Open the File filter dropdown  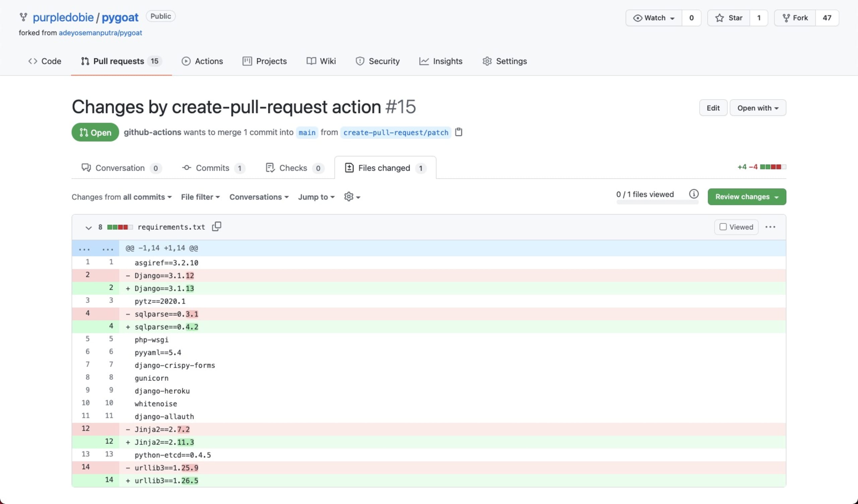200,197
